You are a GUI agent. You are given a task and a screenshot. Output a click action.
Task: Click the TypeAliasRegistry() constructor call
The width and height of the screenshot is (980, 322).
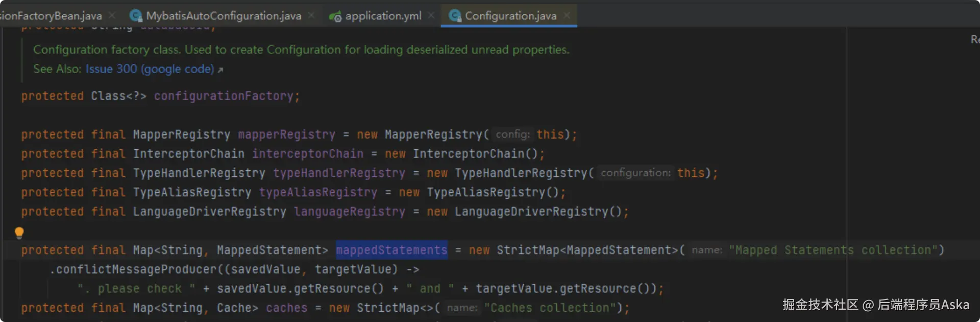point(493,193)
